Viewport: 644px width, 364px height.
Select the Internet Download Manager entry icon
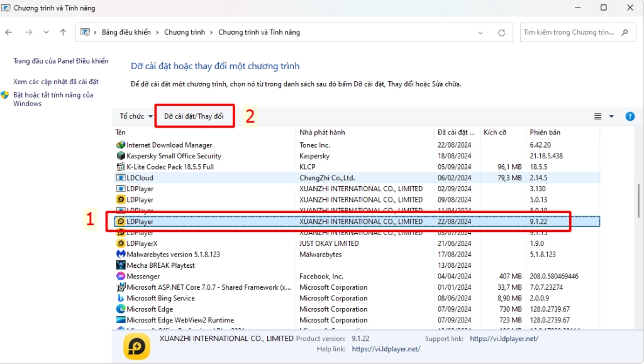pos(121,145)
